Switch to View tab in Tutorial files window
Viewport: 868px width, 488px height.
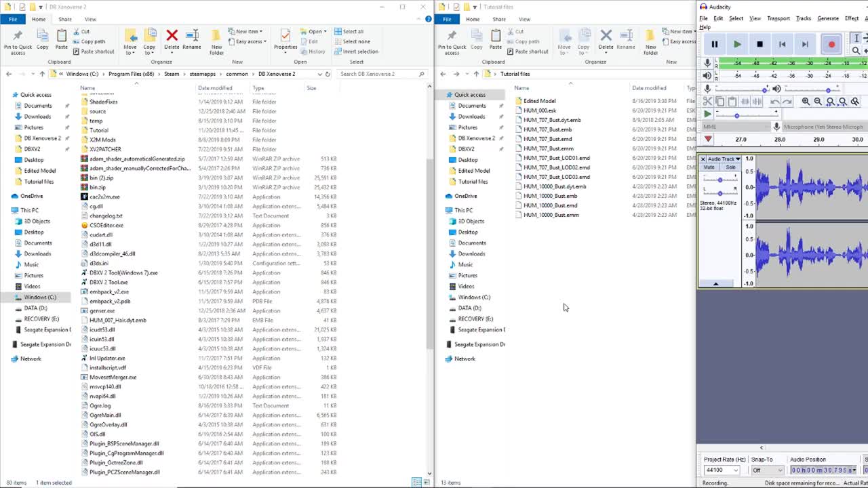(x=524, y=19)
